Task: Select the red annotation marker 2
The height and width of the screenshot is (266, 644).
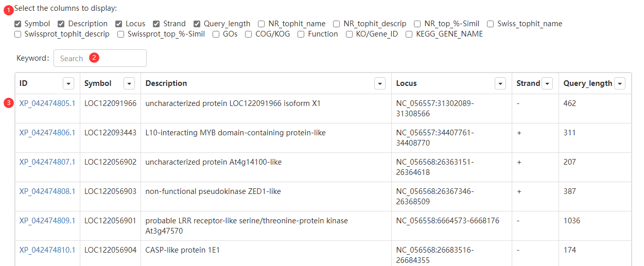Action: [x=94, y=58]
